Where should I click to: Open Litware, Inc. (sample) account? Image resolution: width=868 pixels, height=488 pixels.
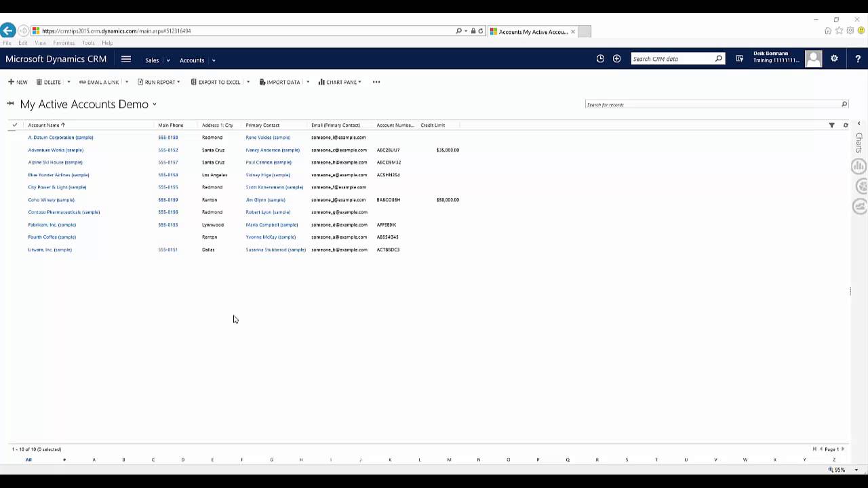[50, 249]
